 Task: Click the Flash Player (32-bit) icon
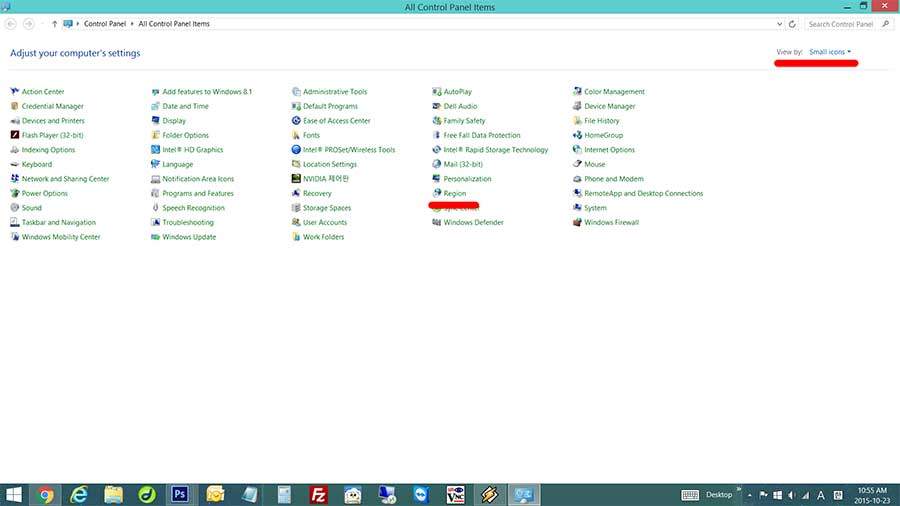tap(14, 135)
